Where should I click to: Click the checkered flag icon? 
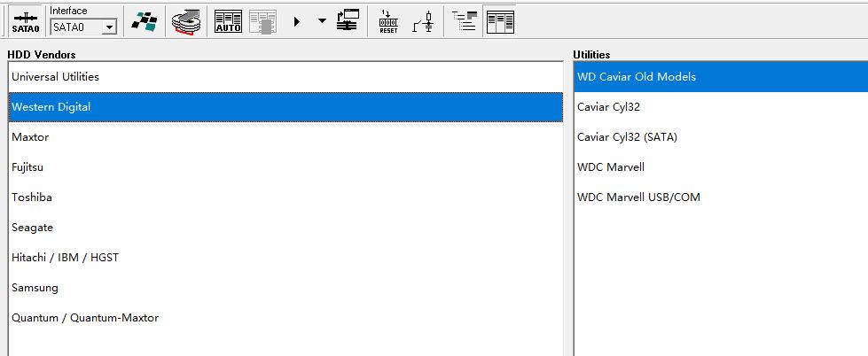click(144, 22)
